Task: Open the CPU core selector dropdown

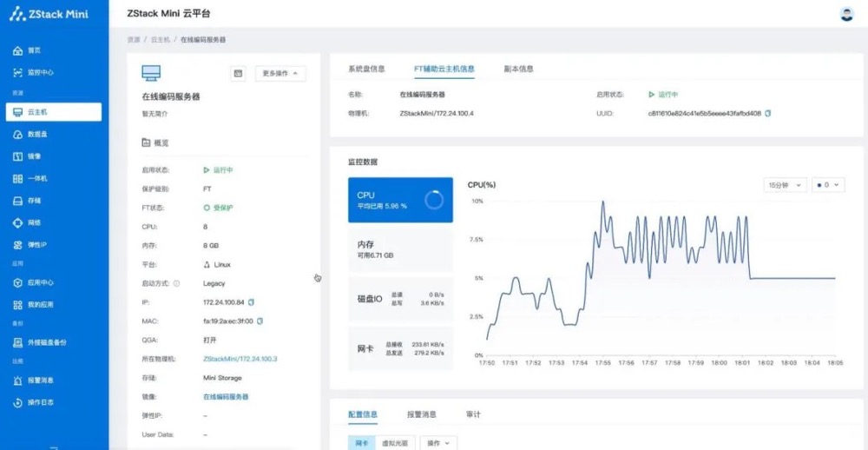Action: 828,185
